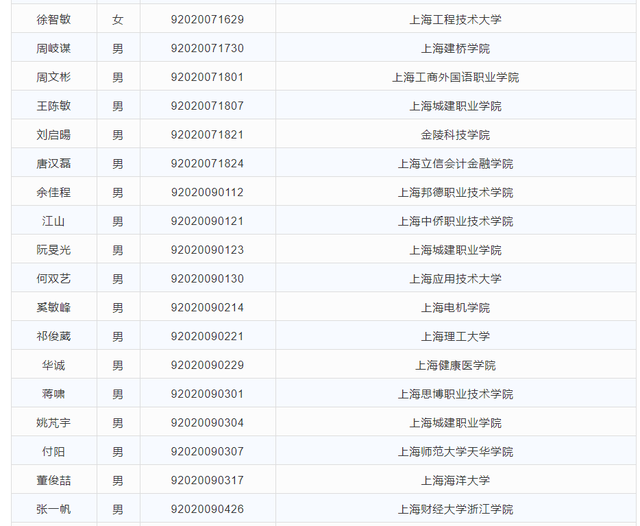The height and width of the screenshot is (526, 640).
Task: Click the ID number 92020090304
Action: [207, 423]
